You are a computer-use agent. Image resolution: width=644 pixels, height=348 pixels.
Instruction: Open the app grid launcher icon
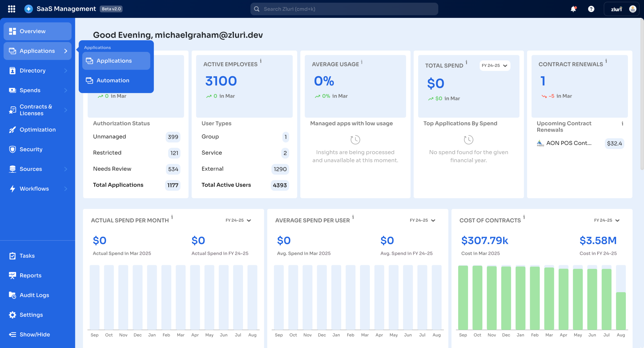tap(12, 9)
